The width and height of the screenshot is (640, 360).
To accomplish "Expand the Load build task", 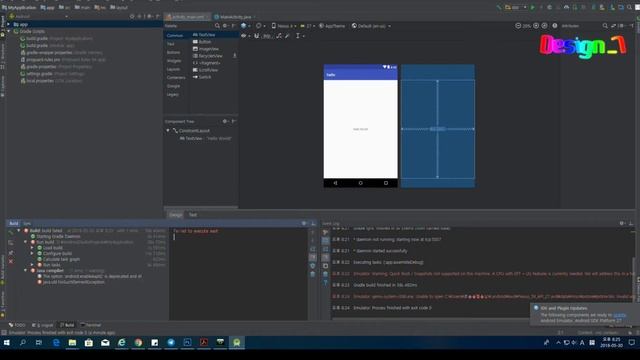I will (32, 248).
